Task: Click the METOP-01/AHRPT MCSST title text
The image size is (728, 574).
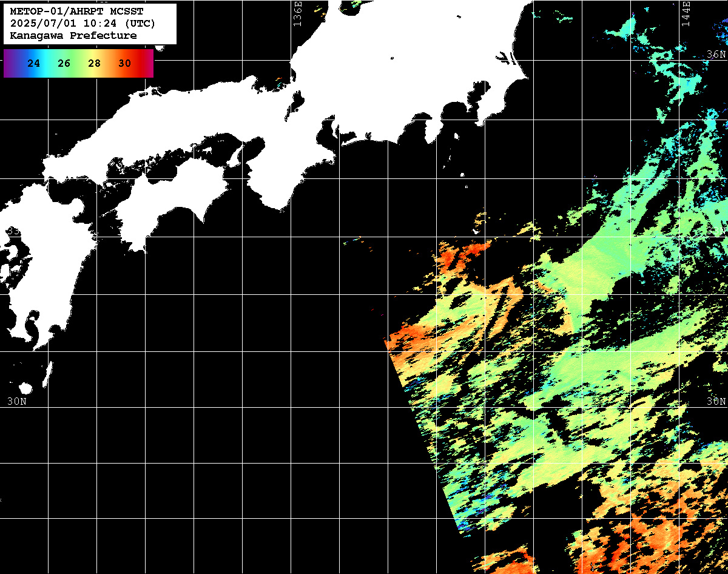Action: (77, 12)
